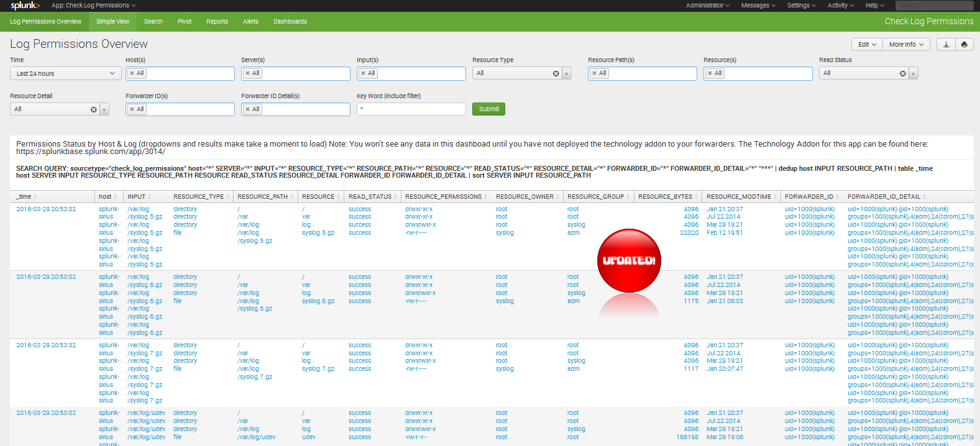
Task: Click the /var/log/udev resource path cell
Action: 256,437
